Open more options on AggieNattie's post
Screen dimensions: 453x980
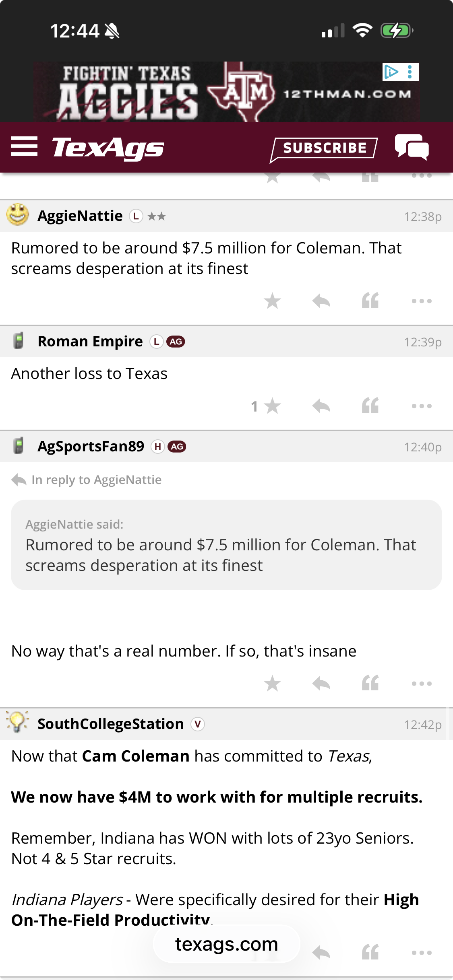point(422,301)
